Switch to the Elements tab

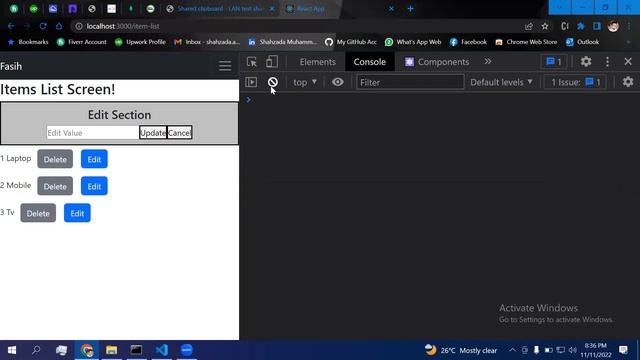318,62
